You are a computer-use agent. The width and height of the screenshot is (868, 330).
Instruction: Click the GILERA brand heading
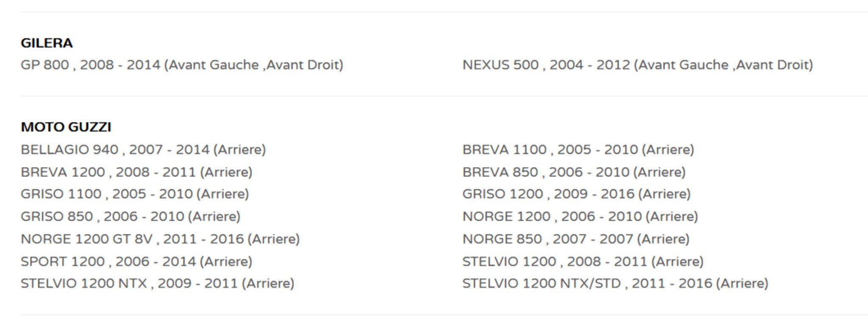click(x=47, y=43)
